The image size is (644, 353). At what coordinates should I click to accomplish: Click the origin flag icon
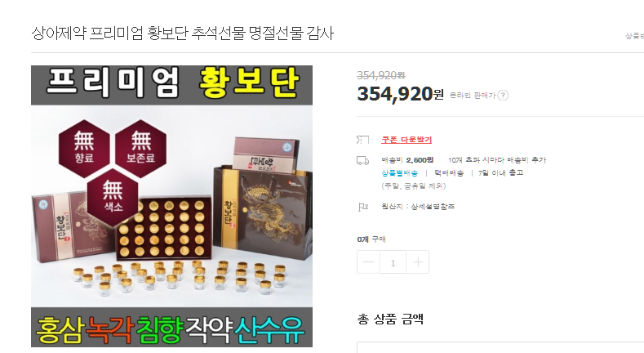pyautogui.click(x=362, y=207)
